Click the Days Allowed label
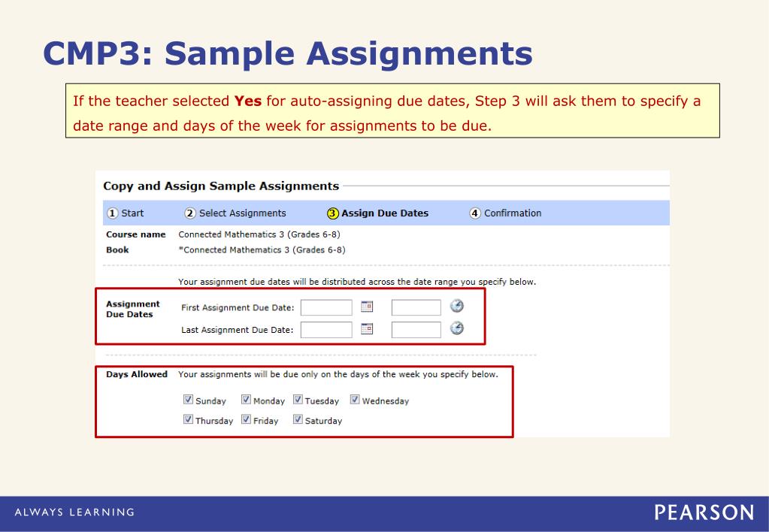Viewport: 769px width, 532px height. (137, 374)
